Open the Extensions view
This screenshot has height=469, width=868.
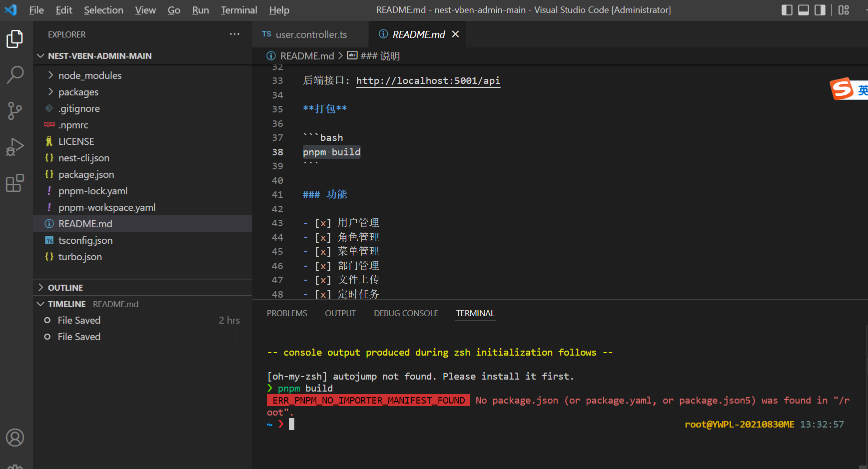(x=15, y=183)
